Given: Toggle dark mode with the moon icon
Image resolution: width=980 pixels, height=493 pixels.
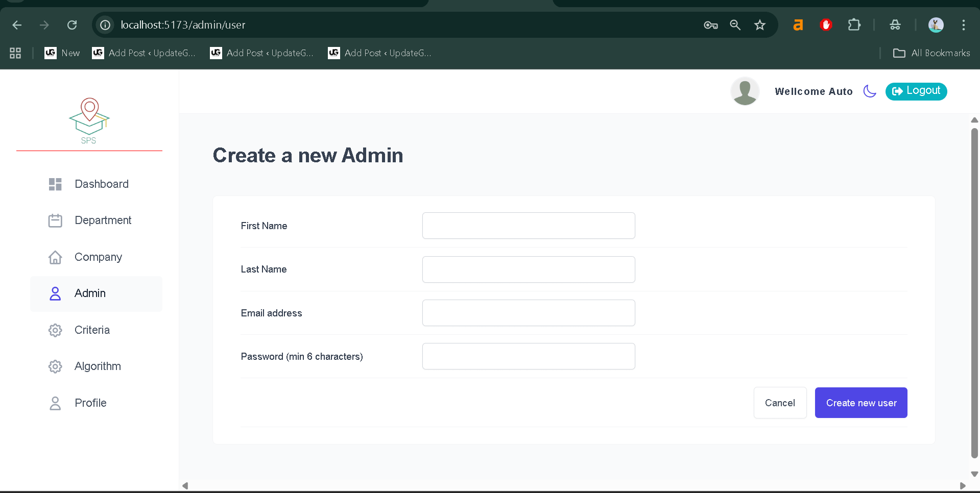Looking at the screenshot, I should tap(869, 91).
